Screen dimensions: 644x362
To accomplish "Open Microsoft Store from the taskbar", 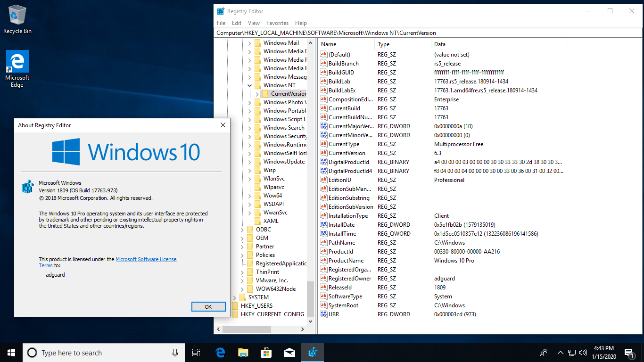I will tap(266, 353).
